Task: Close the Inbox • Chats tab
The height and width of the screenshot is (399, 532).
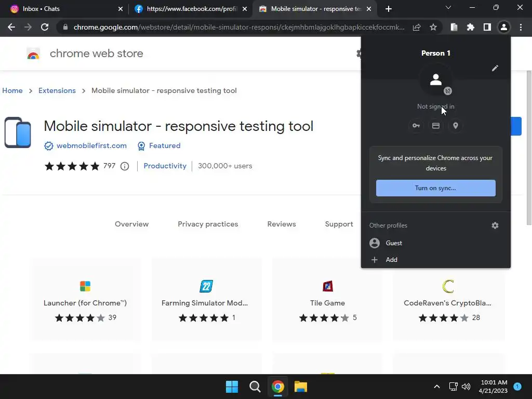Action: click(x=121, y=9)
